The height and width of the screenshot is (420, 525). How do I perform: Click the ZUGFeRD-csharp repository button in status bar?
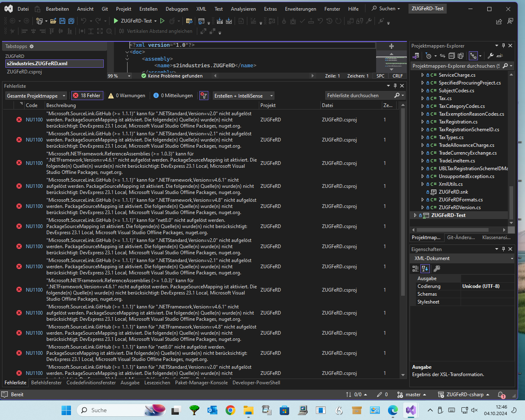tap(463, 395)
